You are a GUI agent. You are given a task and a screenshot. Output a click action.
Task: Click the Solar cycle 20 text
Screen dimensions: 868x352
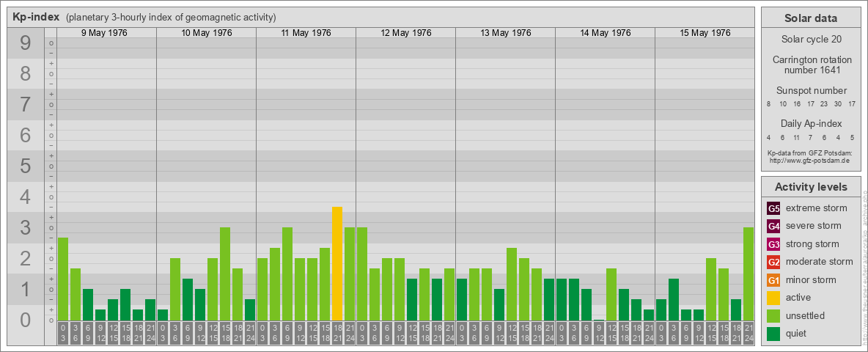[x=811, y=40]
